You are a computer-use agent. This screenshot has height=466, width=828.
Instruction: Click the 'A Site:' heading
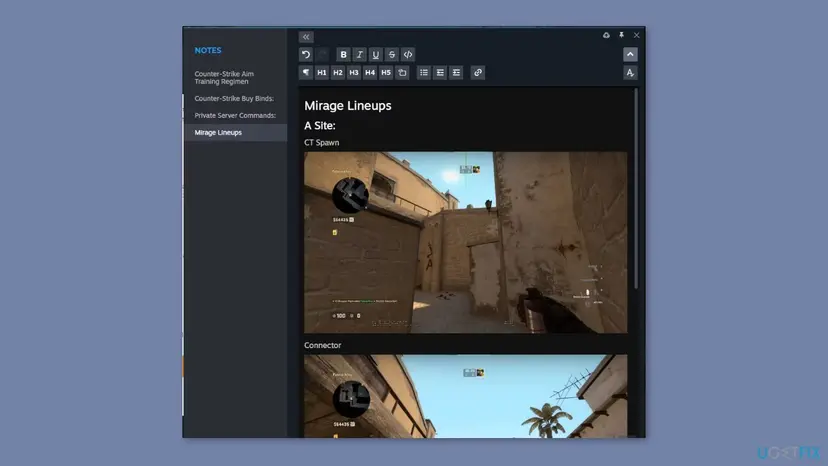(x=319, y=126)
